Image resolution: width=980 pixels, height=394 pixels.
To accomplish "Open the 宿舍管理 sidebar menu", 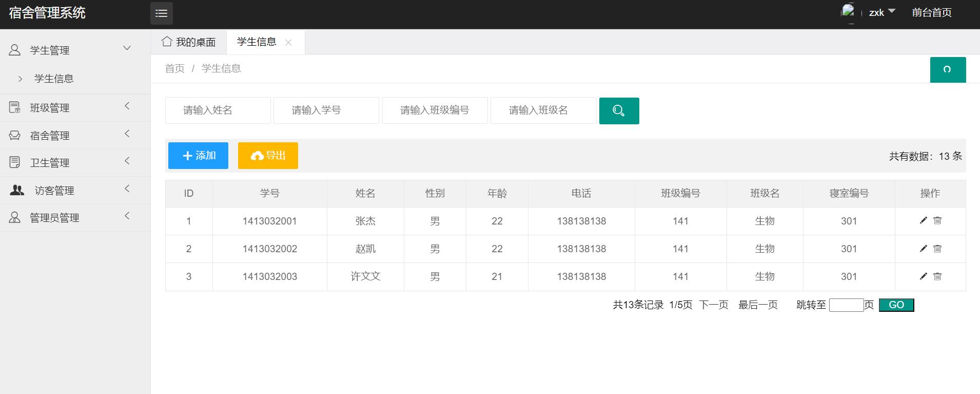I will point(75,136).
